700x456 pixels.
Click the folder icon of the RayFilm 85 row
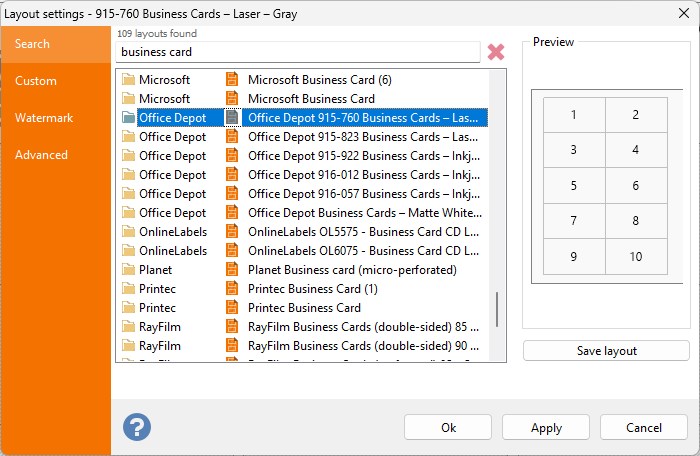point(129,326)
